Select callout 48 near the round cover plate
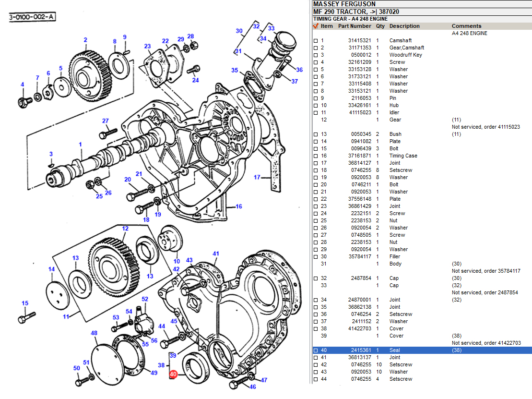 tap(94, 333)
